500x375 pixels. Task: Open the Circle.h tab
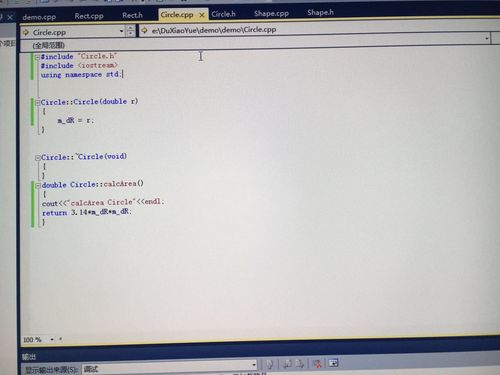coord(223,14)
